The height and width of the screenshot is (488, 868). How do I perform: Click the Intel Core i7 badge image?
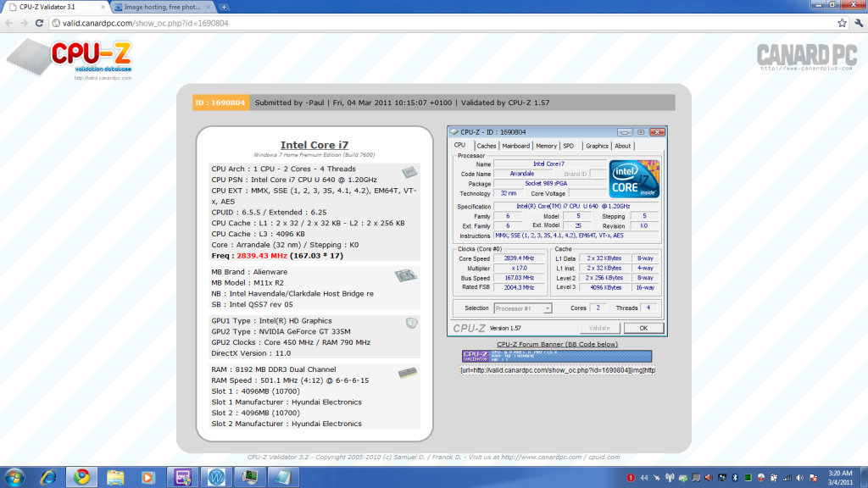(634, 179)
